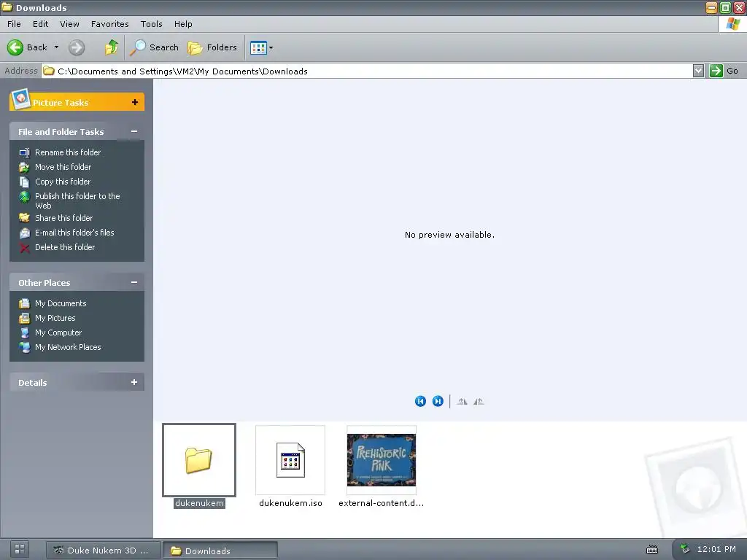Image resolution: width=747 pixels, height=560 pixels.
Task: Click the Go button
Action: 724,71
